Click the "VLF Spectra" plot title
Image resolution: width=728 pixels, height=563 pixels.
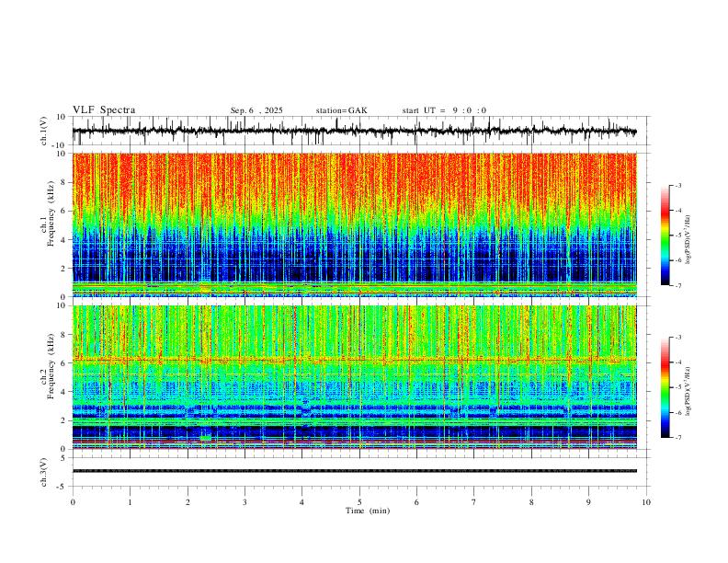pyautogui.click(x=104, y=110)
